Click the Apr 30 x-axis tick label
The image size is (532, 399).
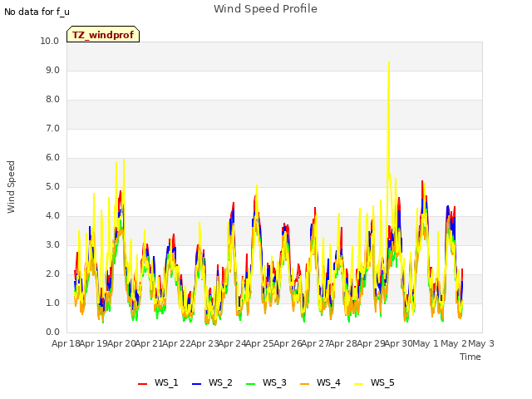(x=398, y=343)
